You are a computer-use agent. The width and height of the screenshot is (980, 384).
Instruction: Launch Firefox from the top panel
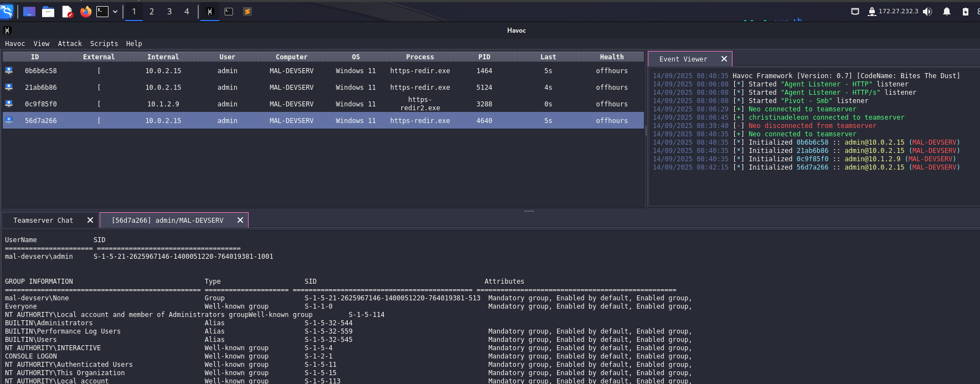[x=86, y=12]
